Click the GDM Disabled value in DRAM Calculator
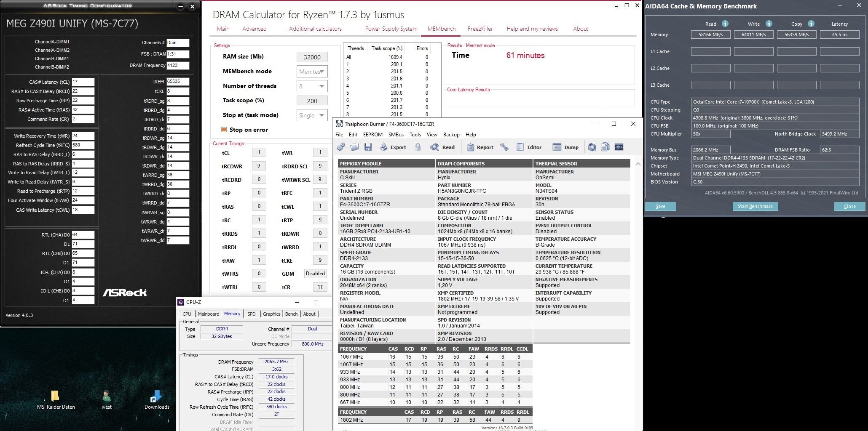868x431 pixels. coord(315,274)
